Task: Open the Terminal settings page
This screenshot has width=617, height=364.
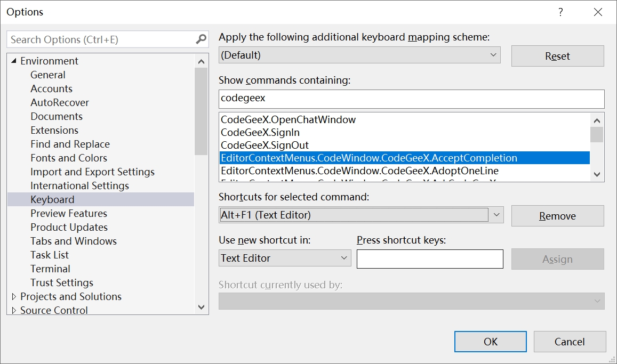Action: pyautogui.click(x=50, y=269)
